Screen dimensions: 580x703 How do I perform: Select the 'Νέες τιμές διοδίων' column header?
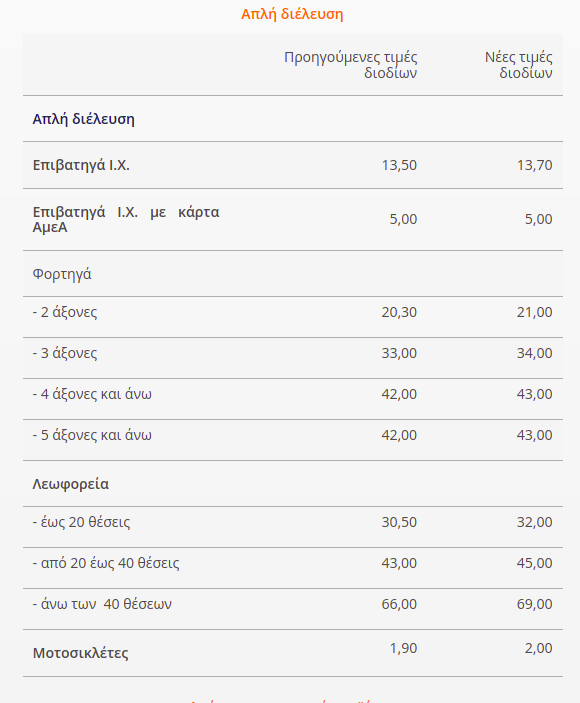click(519, 65)
